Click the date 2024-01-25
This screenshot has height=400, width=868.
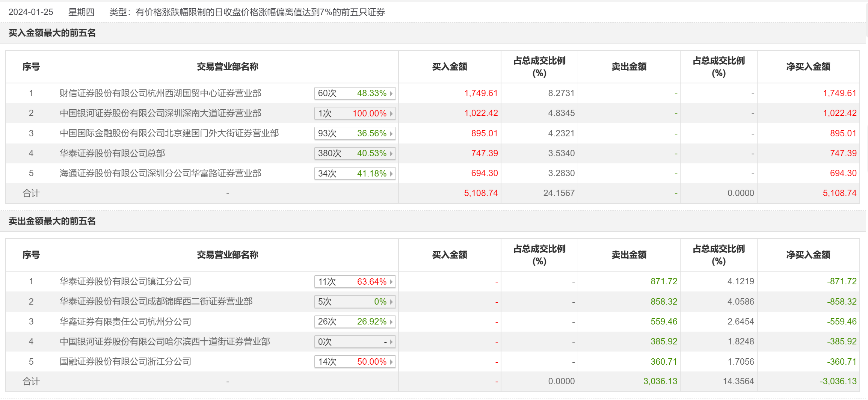31,12
